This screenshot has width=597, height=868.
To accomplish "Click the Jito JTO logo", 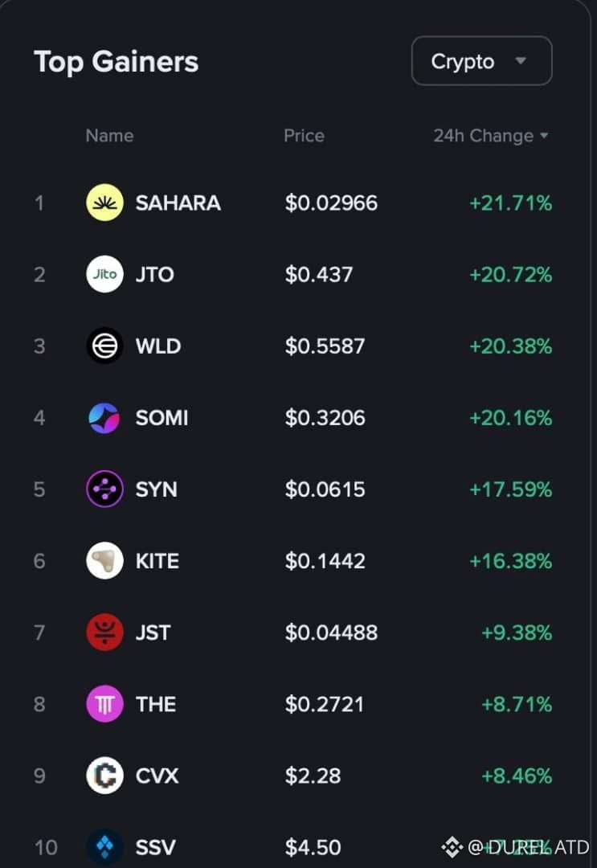I will point(104,274).
